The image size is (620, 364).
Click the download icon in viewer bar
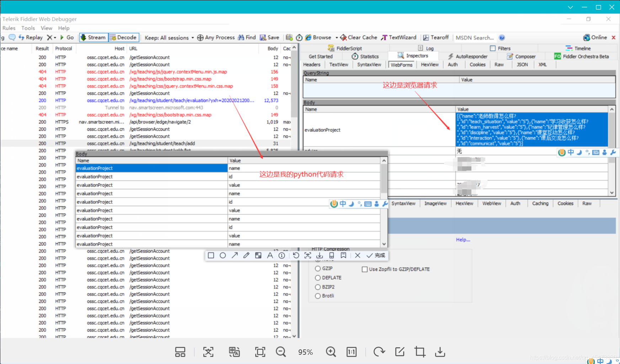coord(440,352)
